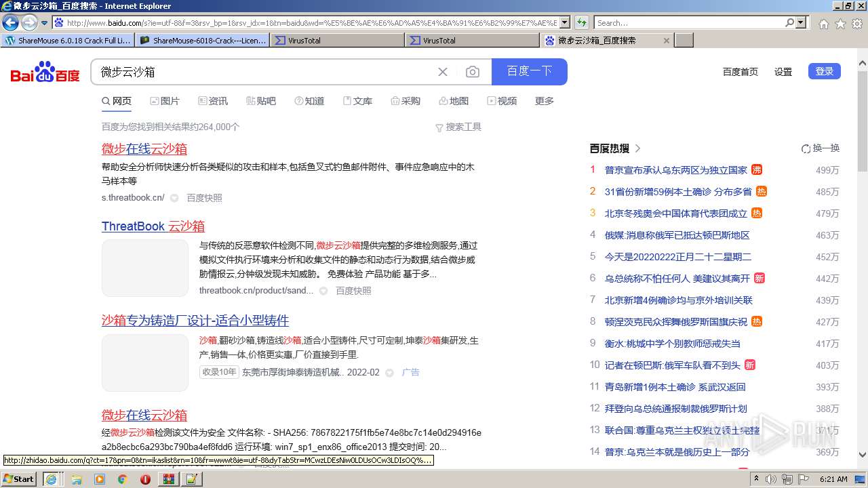Viewport: 868px width, 488px height.
Task: Switch to the 知道 tab
Action: click(x=309, y=101)
